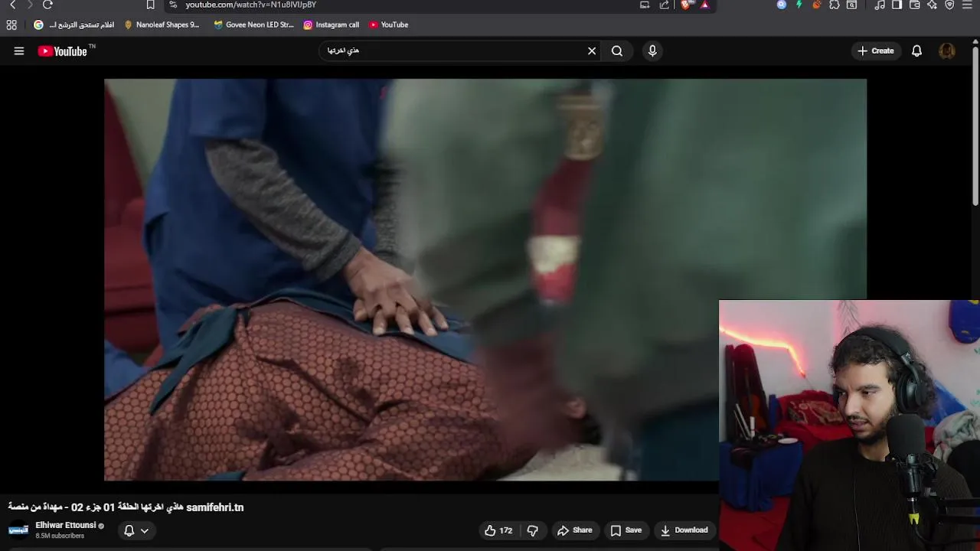Open the Brave Wallet icon
The image size is (980, 551).
point(914,5)
